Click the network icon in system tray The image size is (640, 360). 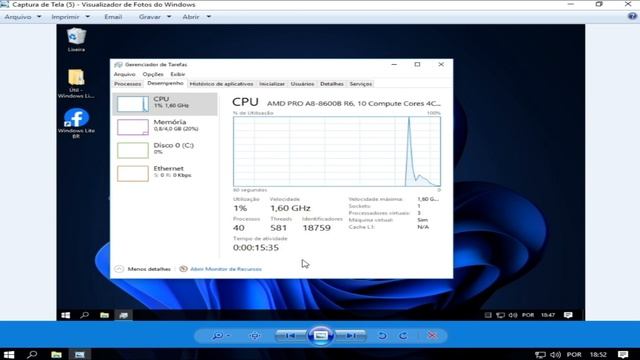540,355
